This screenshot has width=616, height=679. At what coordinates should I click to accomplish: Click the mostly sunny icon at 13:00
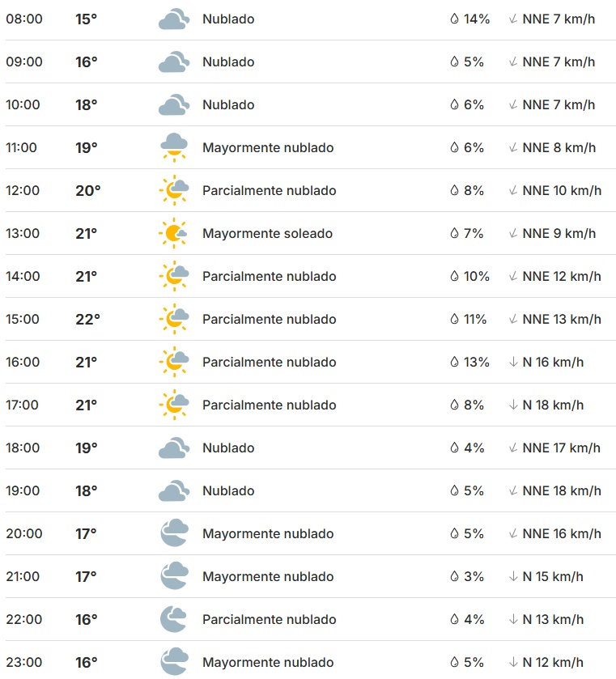(173, 233)
